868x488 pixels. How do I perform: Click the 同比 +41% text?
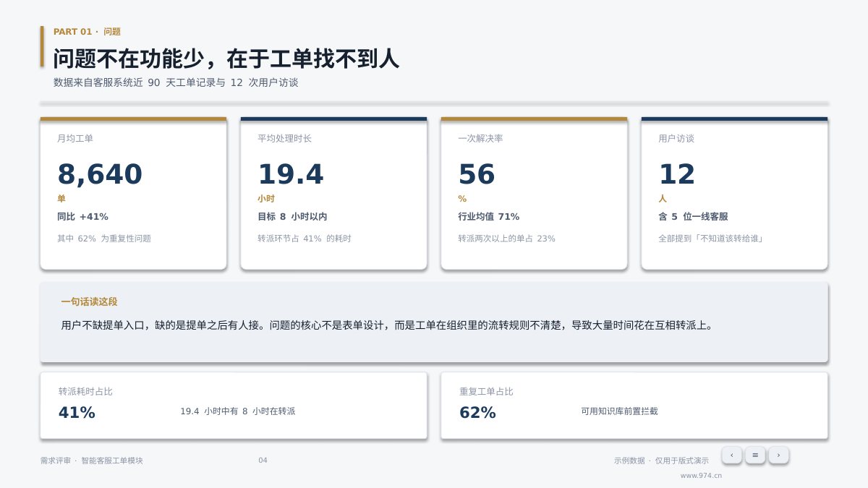[x=82, y=217]
